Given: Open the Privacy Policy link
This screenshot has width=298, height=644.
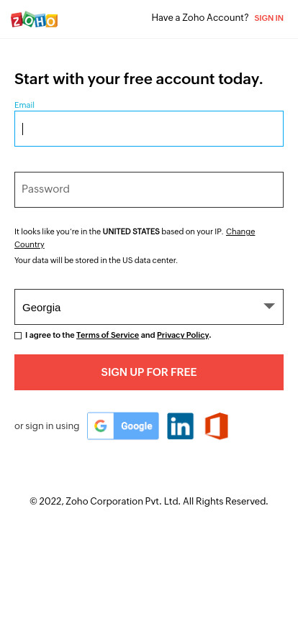Looking at the screenshot, I should coord(183,335).
